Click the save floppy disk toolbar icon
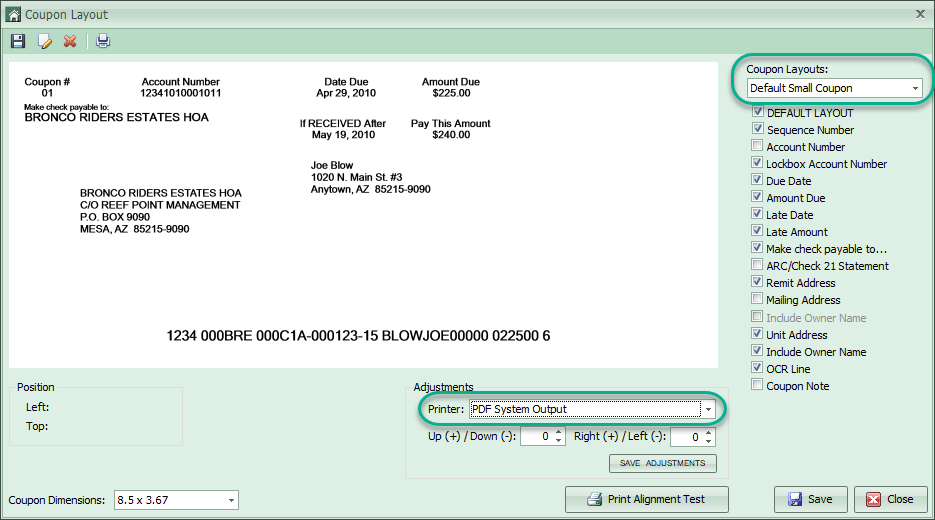935x520 pixels. pos(18,41)
